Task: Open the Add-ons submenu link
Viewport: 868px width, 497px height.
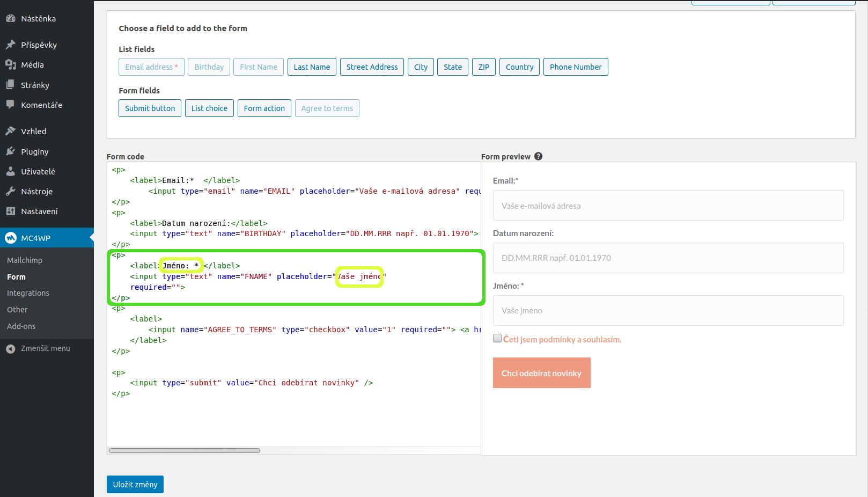Action: tap(21, 326)
